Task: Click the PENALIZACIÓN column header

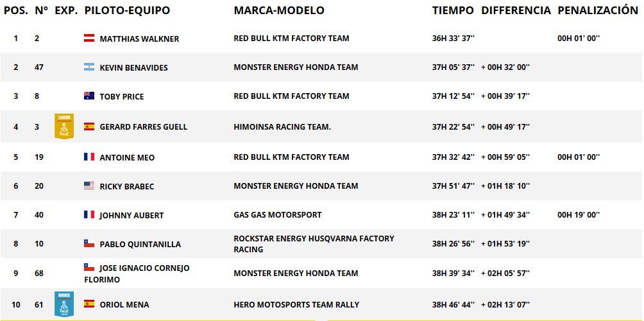Action: tap(598, 10)
